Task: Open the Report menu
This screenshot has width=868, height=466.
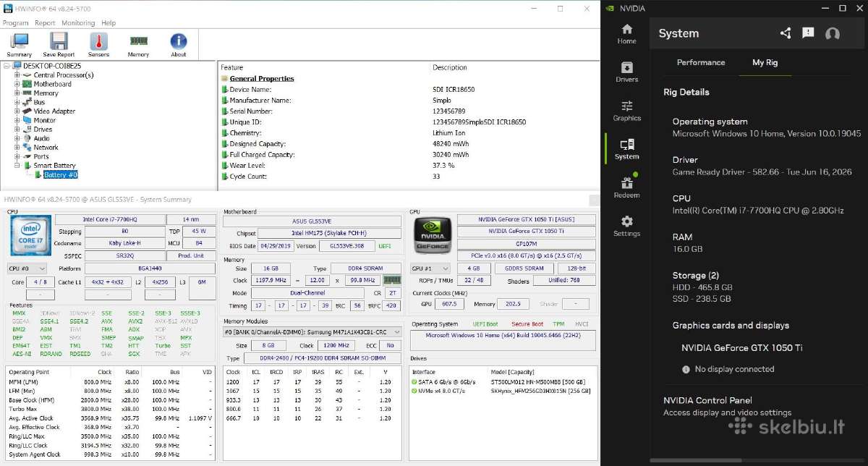Action: click(45, 23)
